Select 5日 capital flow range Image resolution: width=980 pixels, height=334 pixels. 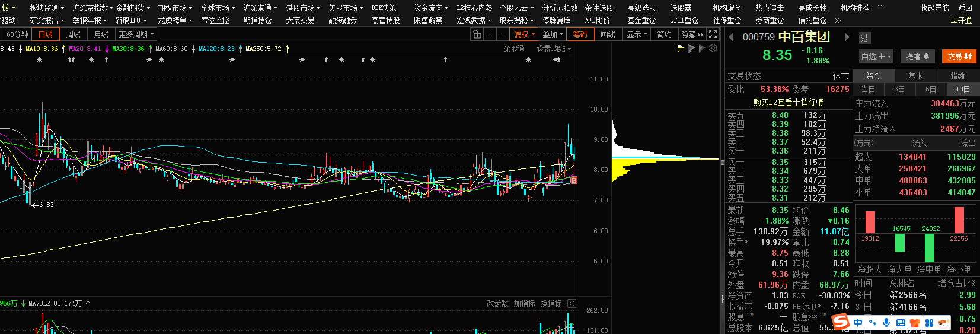(x=931, y=89)
